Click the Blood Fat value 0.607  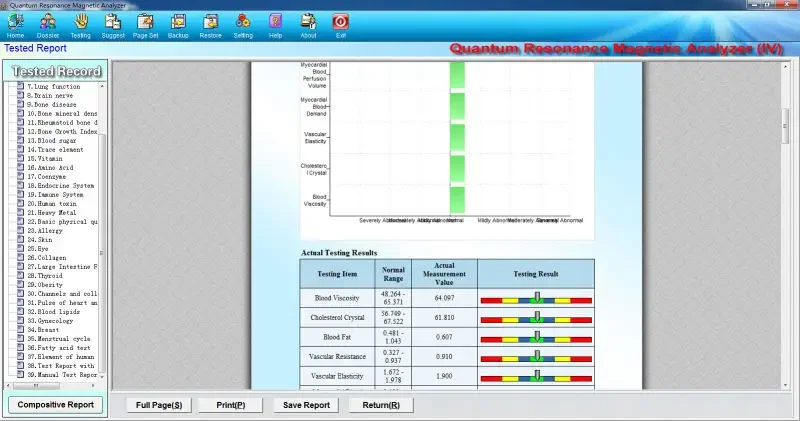(x=444, y=337)
